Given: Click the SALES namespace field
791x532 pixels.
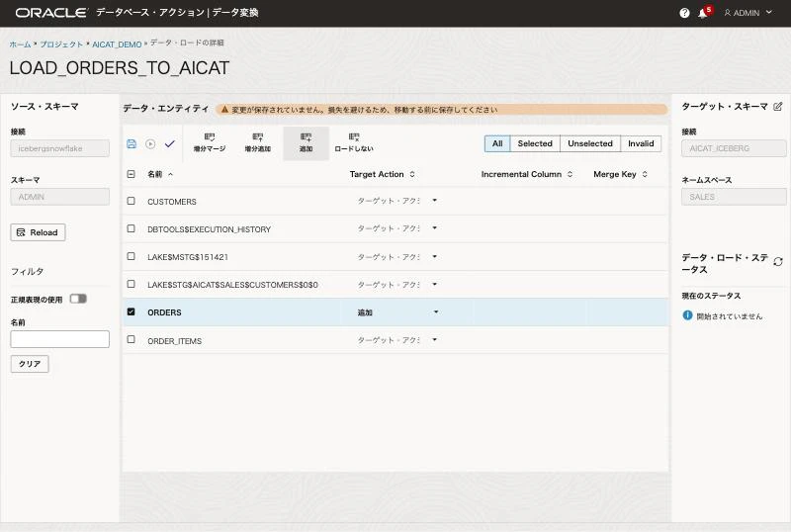Looking at the screenshot, I should click(734, 197).
